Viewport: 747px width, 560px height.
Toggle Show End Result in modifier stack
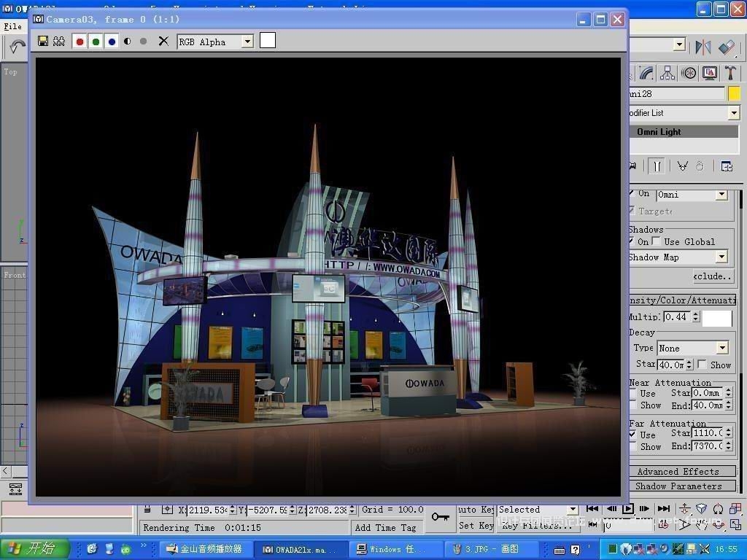pyautogui.click(x=657, y=166)
